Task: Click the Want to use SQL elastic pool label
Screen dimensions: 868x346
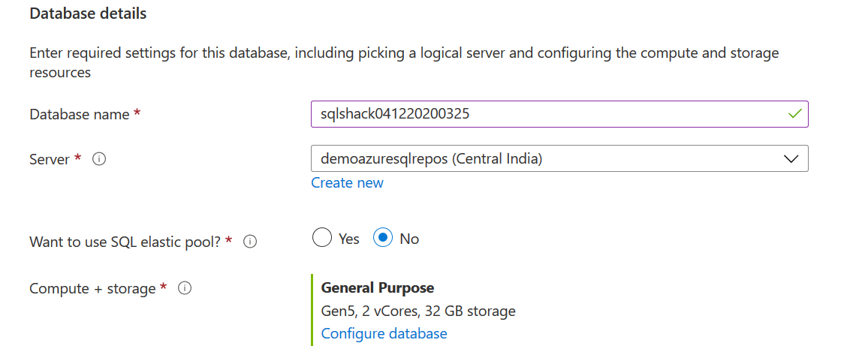Action: pos(125,242)
